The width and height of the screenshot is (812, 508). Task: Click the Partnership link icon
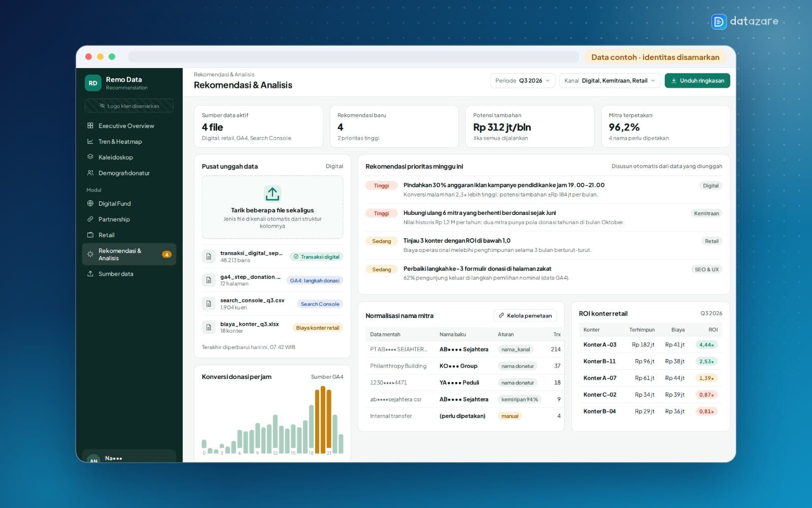pyautogui.click(x=90, y=219)
